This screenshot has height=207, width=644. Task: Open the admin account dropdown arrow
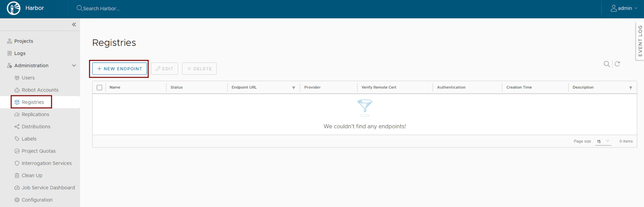pyautogui.click(x=636, y=8)
